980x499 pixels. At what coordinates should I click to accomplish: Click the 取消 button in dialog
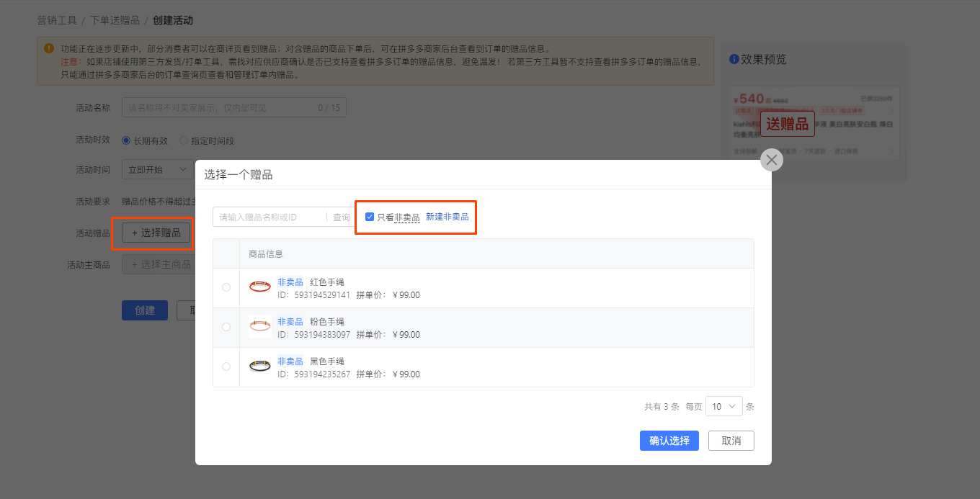(x=731, y=441)
